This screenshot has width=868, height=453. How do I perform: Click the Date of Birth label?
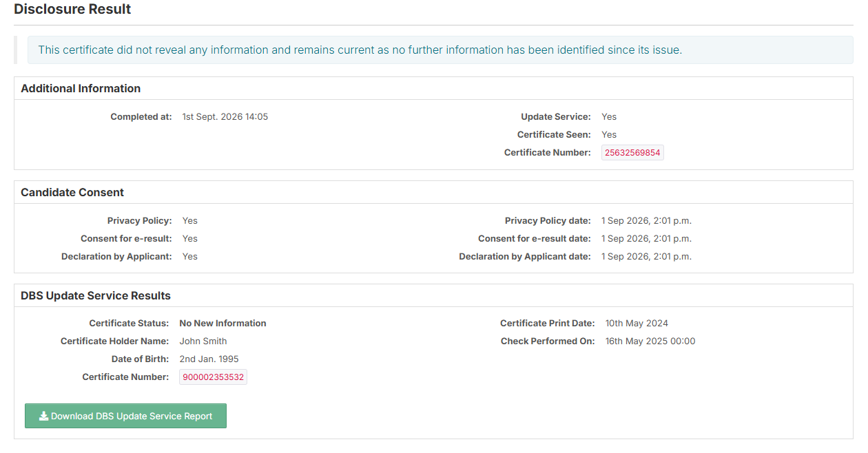[x=140, y=359]
